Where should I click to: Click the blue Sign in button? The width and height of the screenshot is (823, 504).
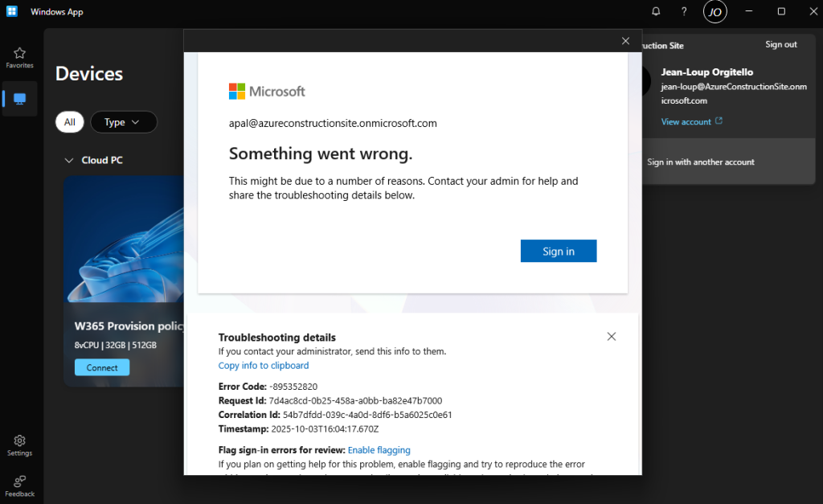pyautogui.click(x=559, y=251)
